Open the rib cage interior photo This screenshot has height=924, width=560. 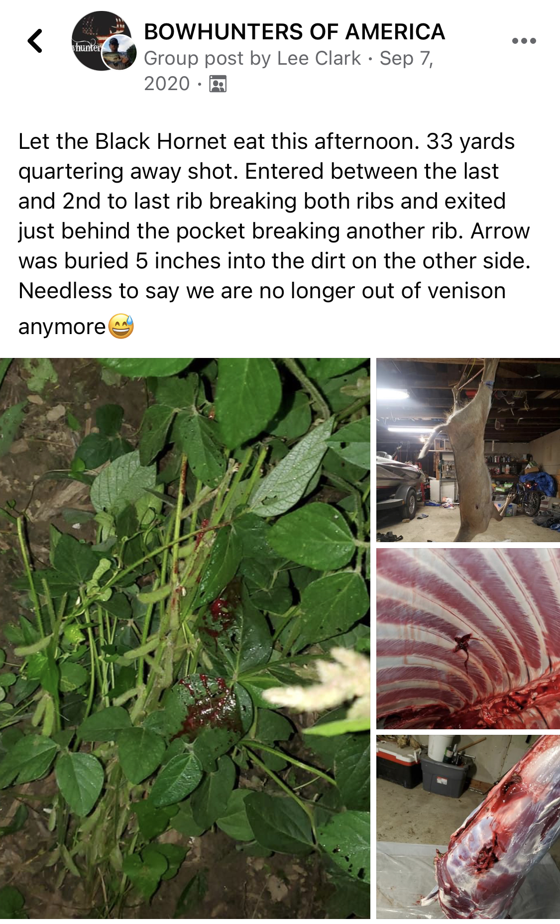(468, 639)
